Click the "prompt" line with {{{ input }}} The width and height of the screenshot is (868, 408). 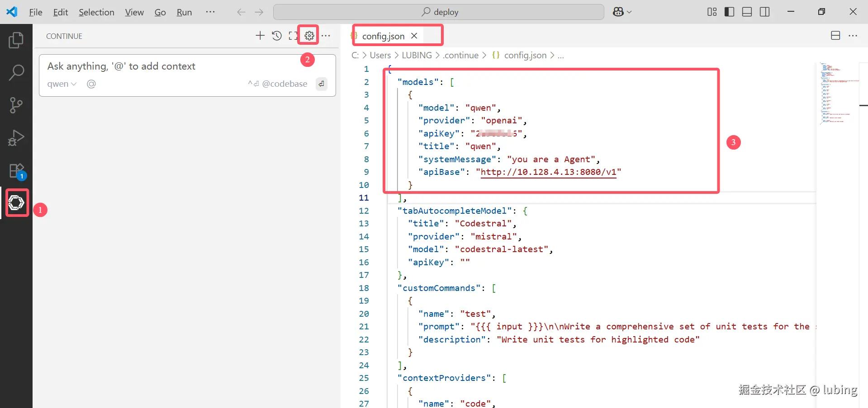[617, 327]
